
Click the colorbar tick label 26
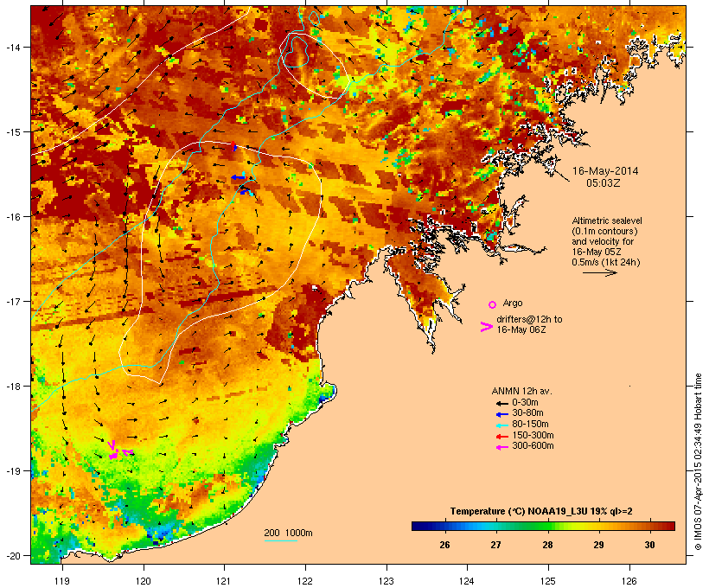[x=444, y=545]
